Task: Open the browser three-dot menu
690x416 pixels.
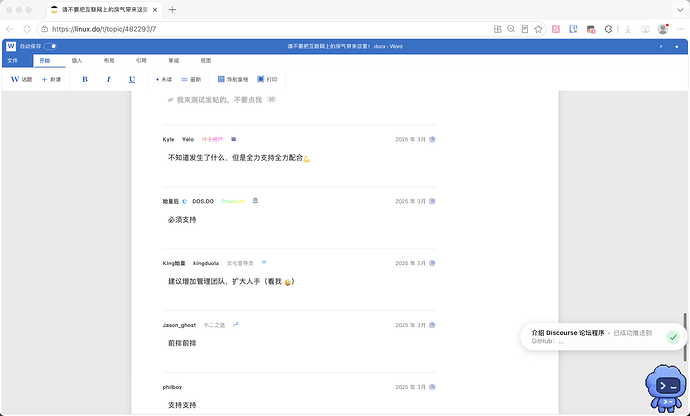Action: [680, 29]
